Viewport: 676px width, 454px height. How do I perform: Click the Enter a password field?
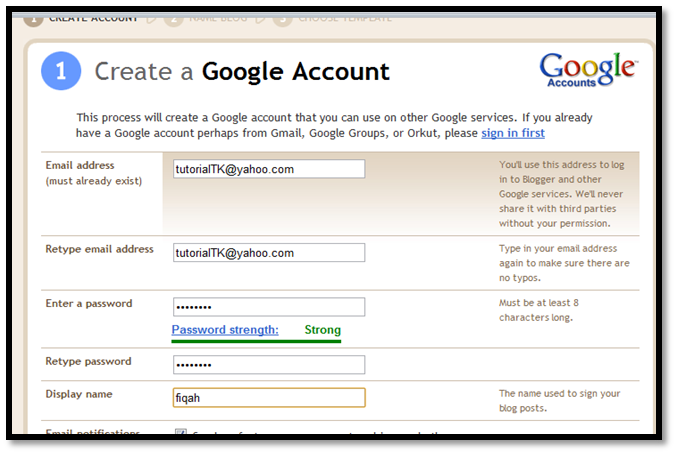coord(269,307)
